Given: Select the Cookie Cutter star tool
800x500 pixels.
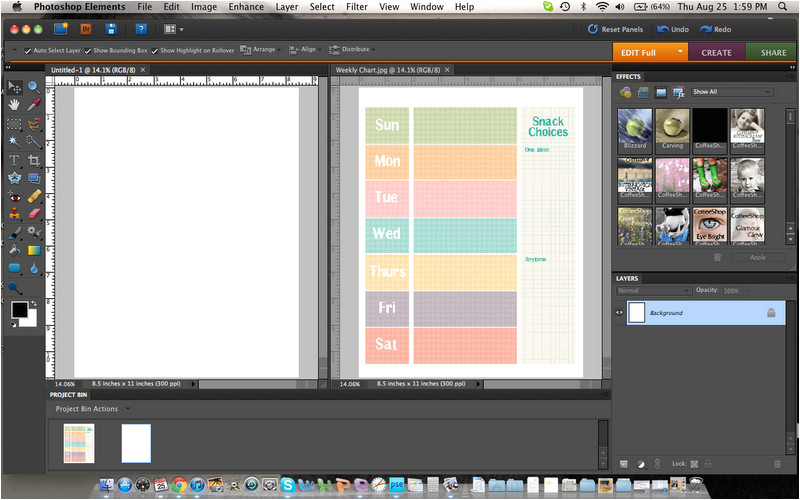Looking at the screenshot, I should [x=14, y=178].
